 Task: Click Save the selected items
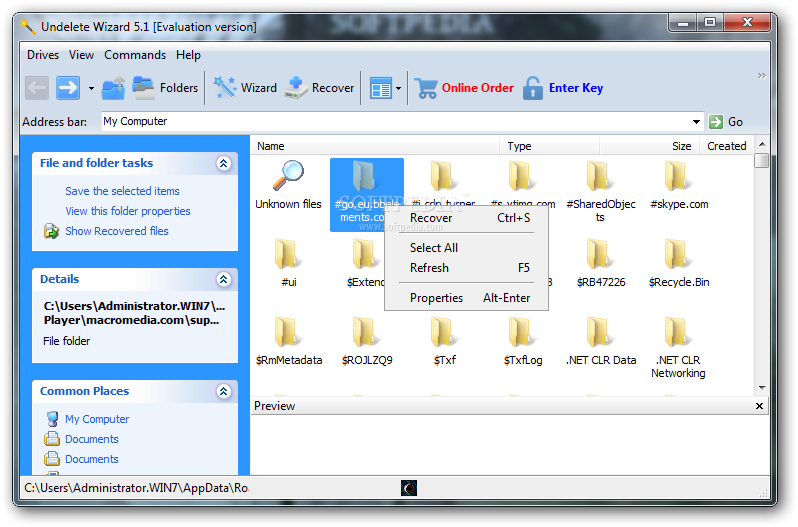(x=122, y=191)
